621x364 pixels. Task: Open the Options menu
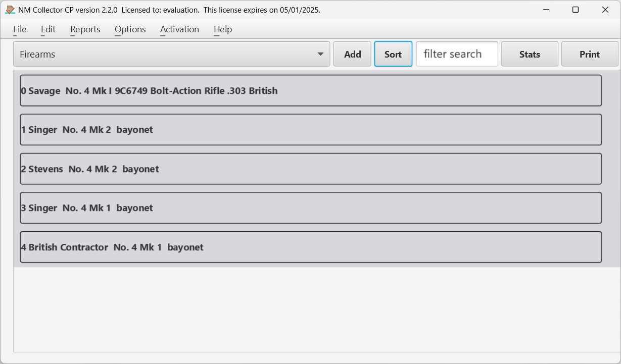click(130, 29)
